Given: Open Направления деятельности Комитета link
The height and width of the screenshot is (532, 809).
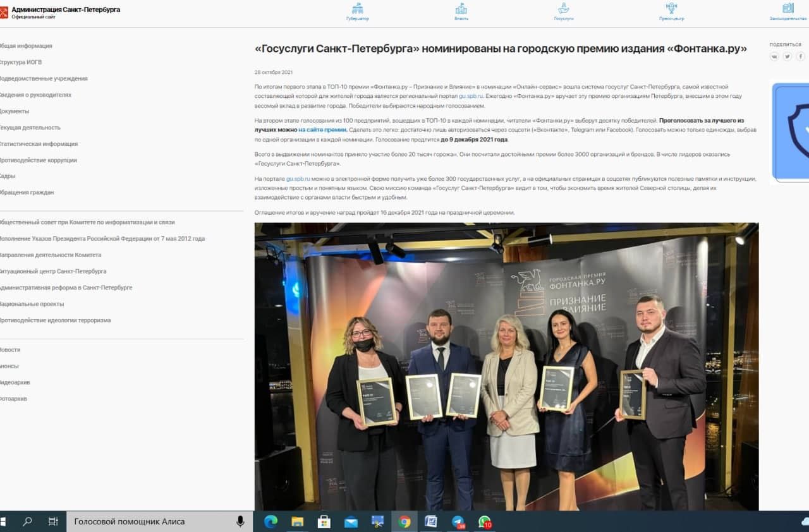Looking at the screenshot, I should [x=51, y=255].
